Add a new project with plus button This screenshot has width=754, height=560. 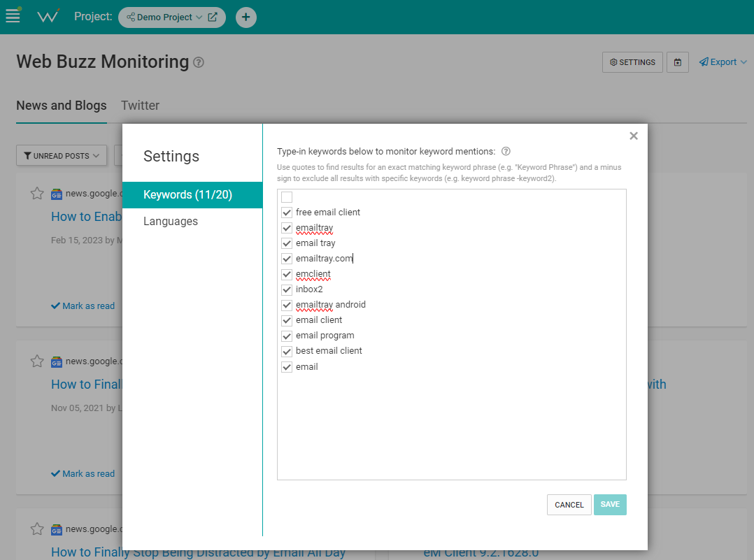coord(246,17)
